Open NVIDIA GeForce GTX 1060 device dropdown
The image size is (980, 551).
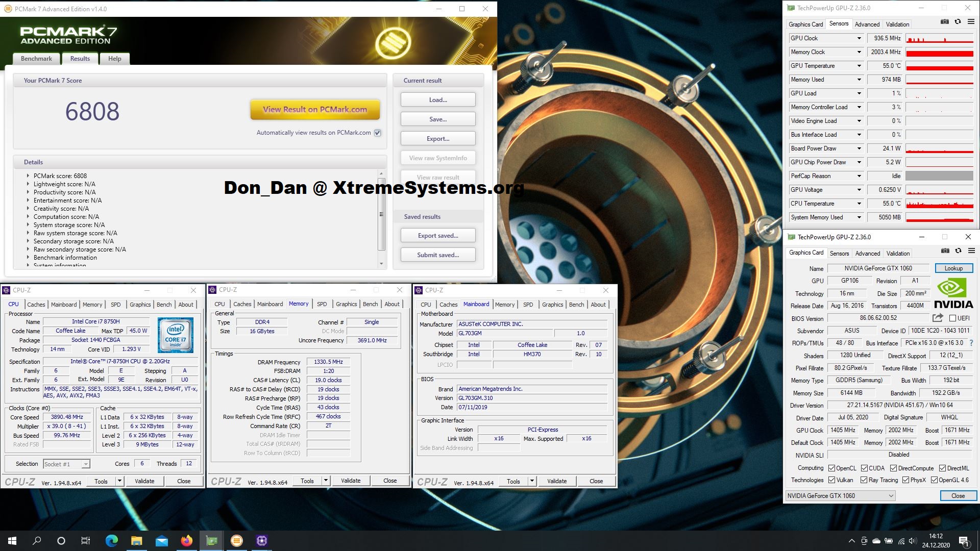840,496
